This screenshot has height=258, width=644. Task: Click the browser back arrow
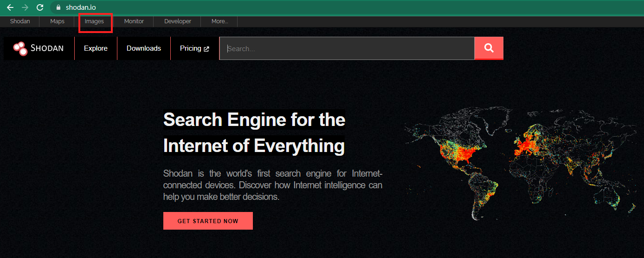click(x=10, y=7)
